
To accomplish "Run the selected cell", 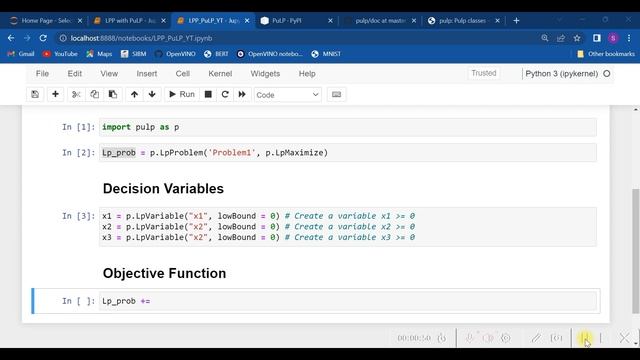I will pos(182,95).
